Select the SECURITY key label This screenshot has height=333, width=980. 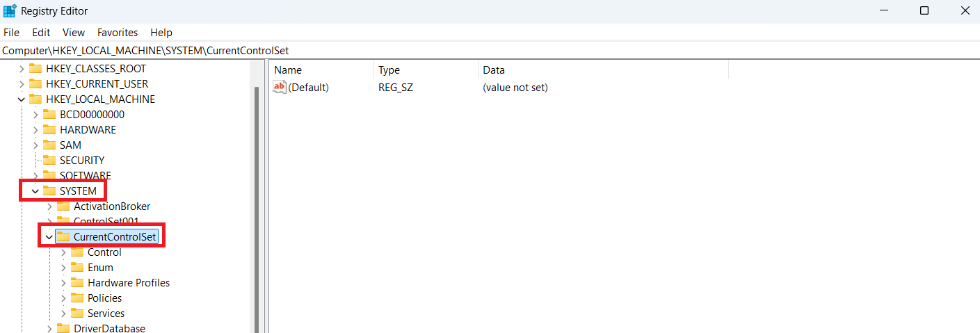click(82, 161)
